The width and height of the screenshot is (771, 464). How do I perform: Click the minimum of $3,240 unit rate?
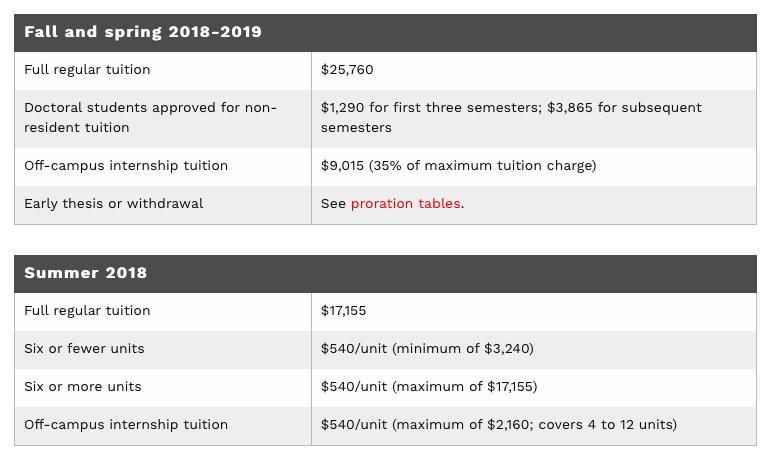[427, 348]
